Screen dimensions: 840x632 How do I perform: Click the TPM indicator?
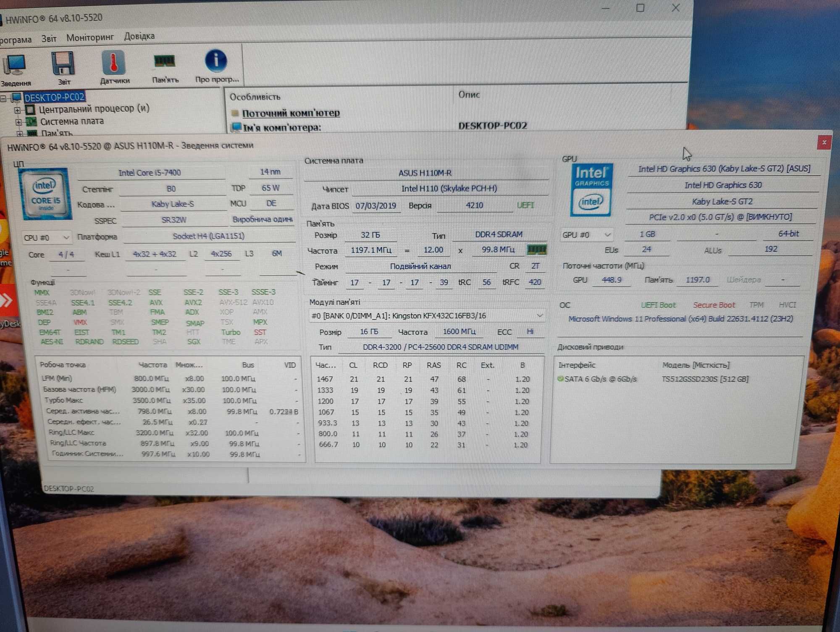[x=756, y=305]
